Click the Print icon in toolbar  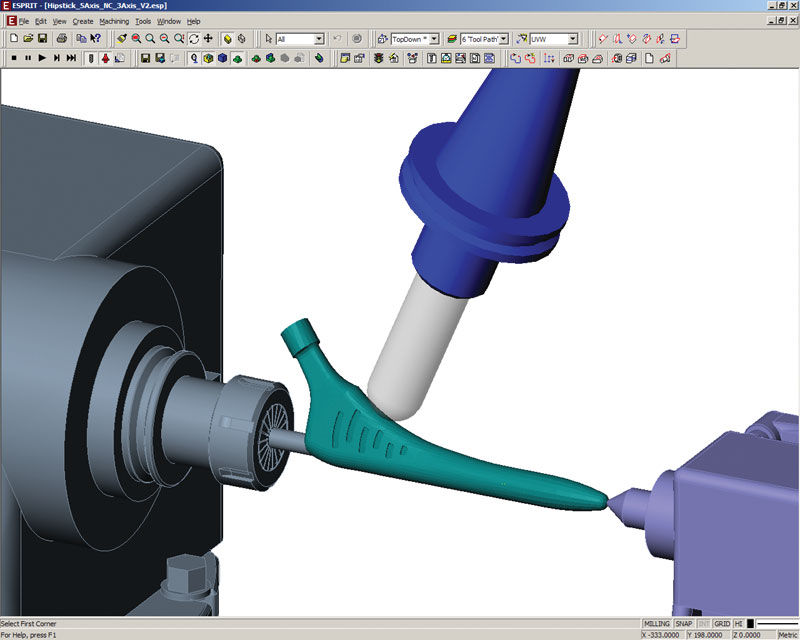[62, 39]
